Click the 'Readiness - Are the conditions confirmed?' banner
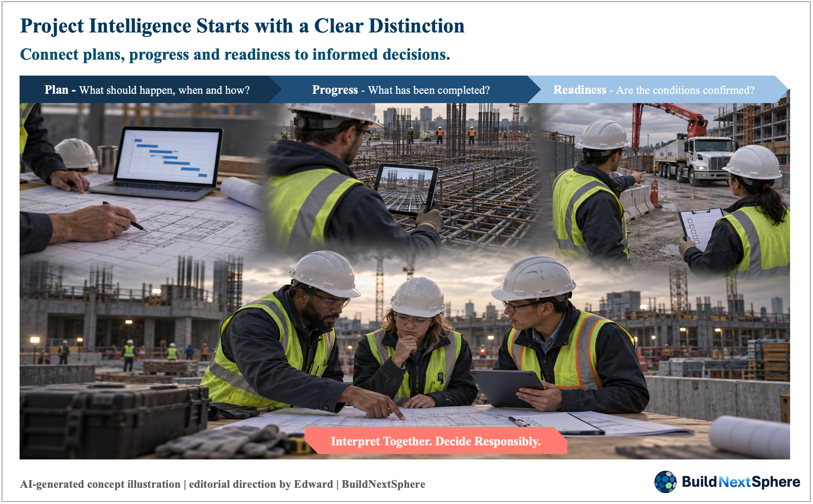 (x=658, y=89)
